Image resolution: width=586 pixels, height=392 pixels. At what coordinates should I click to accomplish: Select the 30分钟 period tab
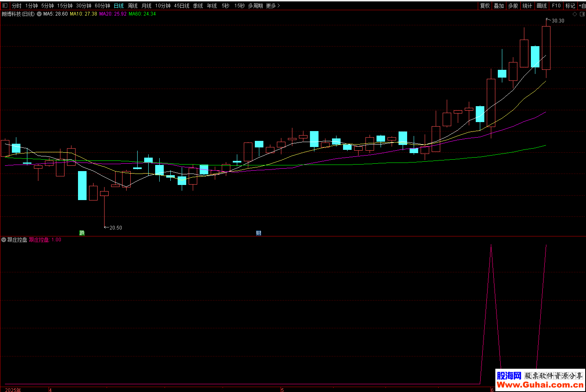(84, 6)
